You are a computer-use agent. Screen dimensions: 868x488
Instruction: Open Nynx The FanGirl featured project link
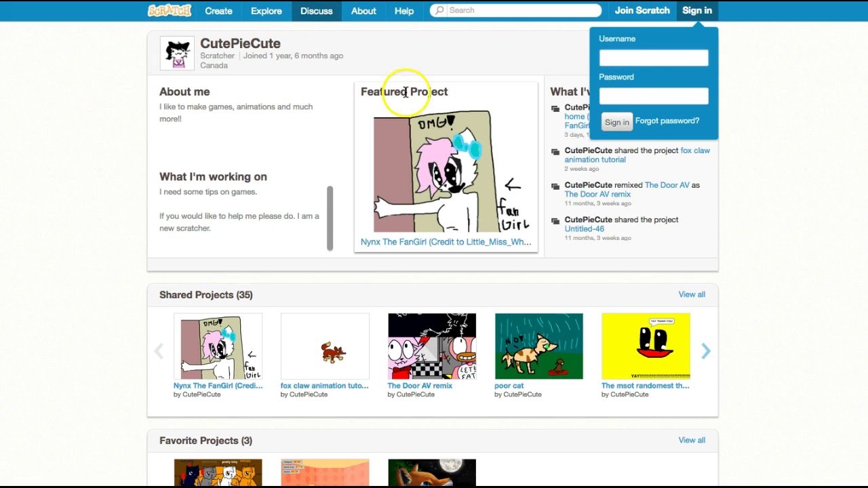click(446, 242)
